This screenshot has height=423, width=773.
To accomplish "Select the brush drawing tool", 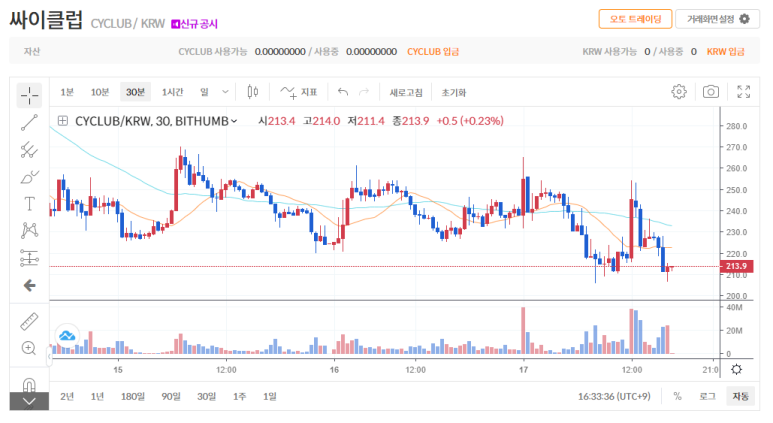I will coord(29,177).
